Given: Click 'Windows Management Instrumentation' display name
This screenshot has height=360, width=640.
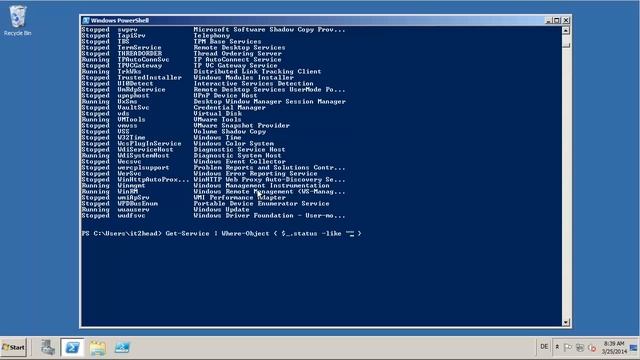Looking at the screenshot, I should 261,185.
